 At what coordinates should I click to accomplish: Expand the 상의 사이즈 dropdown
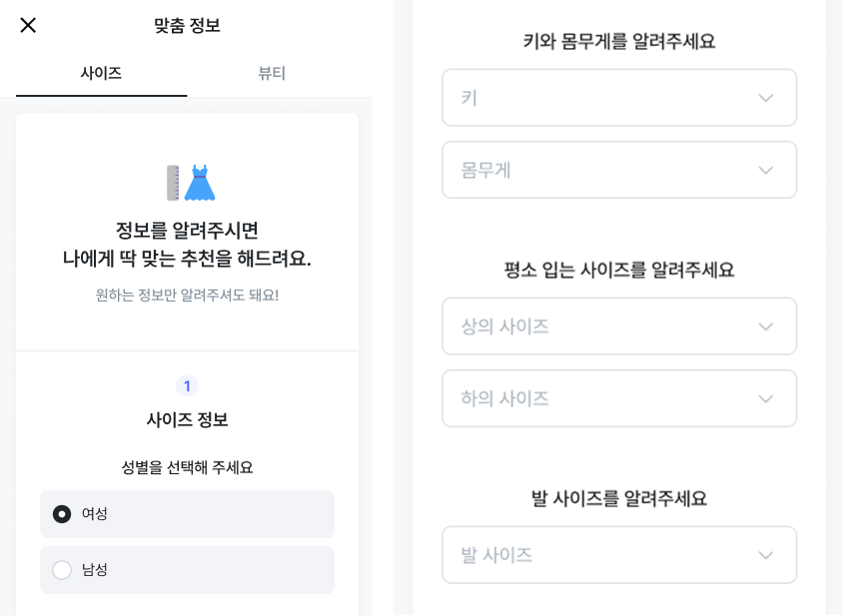tap(619, 326)
